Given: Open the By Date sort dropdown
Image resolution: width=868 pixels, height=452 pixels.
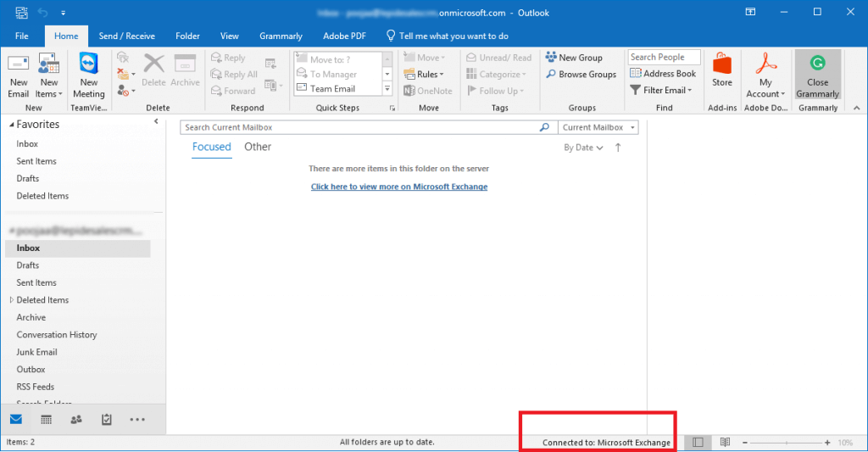Looking at the screenshot, I should (x=583, y=148).
